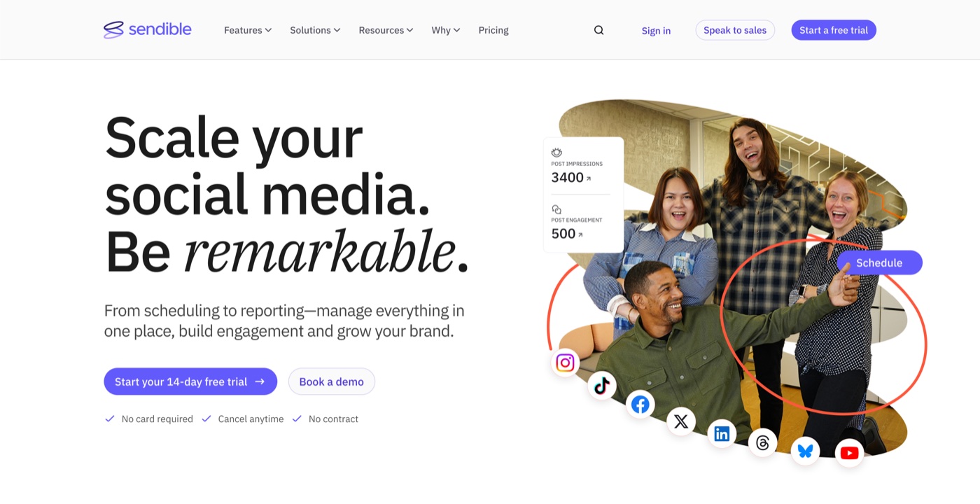Screen dimensions: 980x504
Task: Click the Facebook icon
Action: pyautogui.click(x=640, y=404)
